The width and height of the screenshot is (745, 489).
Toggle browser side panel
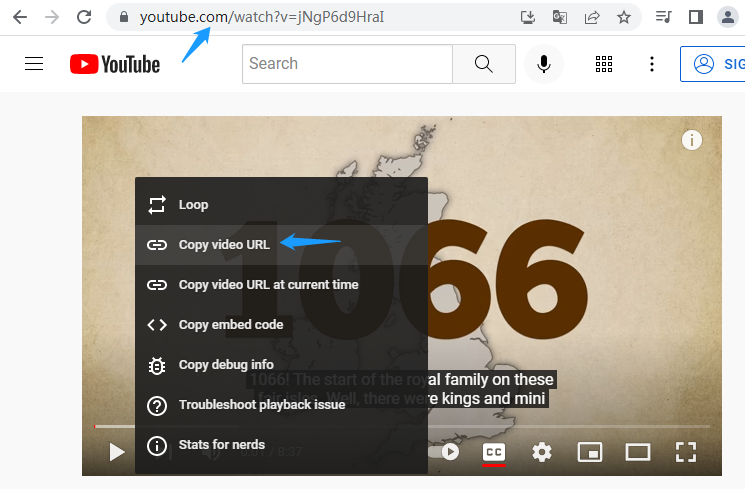pos(696,18)
